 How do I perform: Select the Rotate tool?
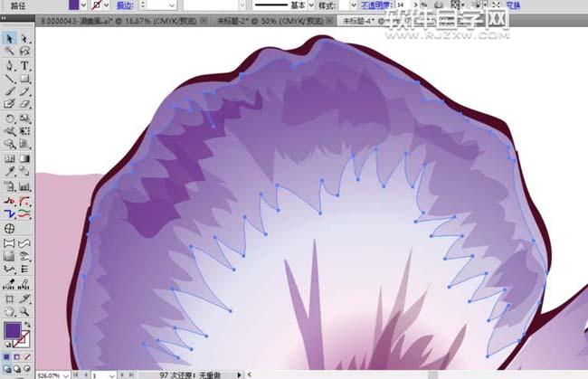[x=9, y=118]
